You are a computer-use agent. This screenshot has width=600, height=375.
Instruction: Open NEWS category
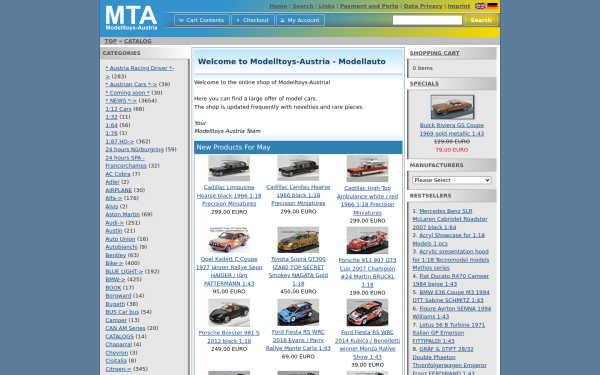121,101
